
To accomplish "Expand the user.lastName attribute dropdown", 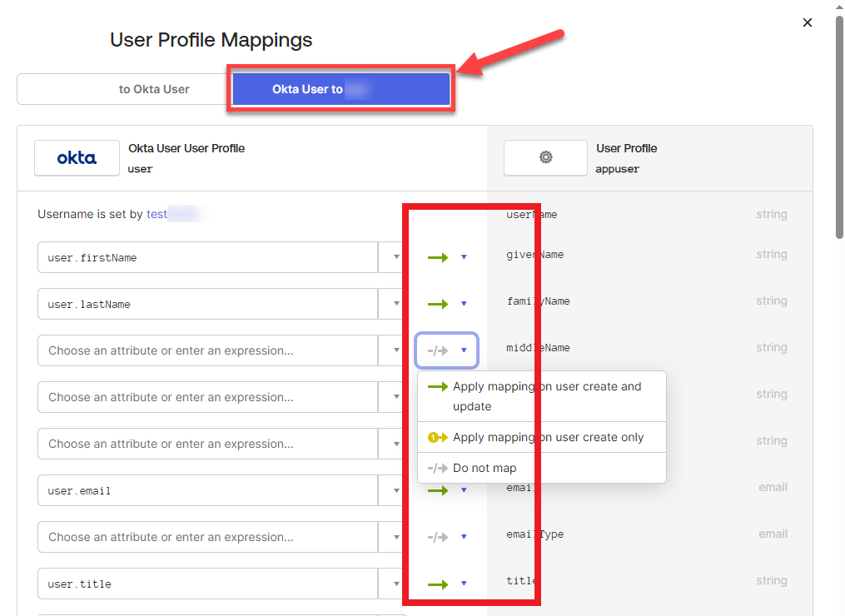I will point(396,304).
